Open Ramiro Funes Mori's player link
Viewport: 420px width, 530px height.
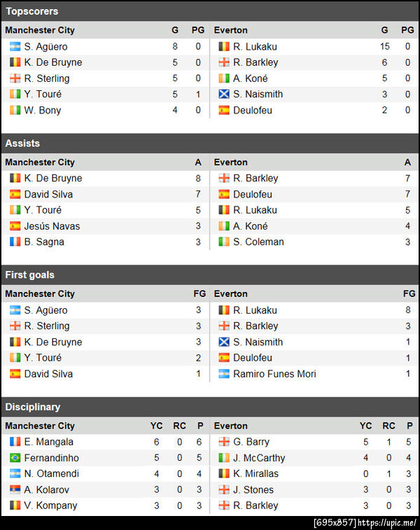coord(274,374)
